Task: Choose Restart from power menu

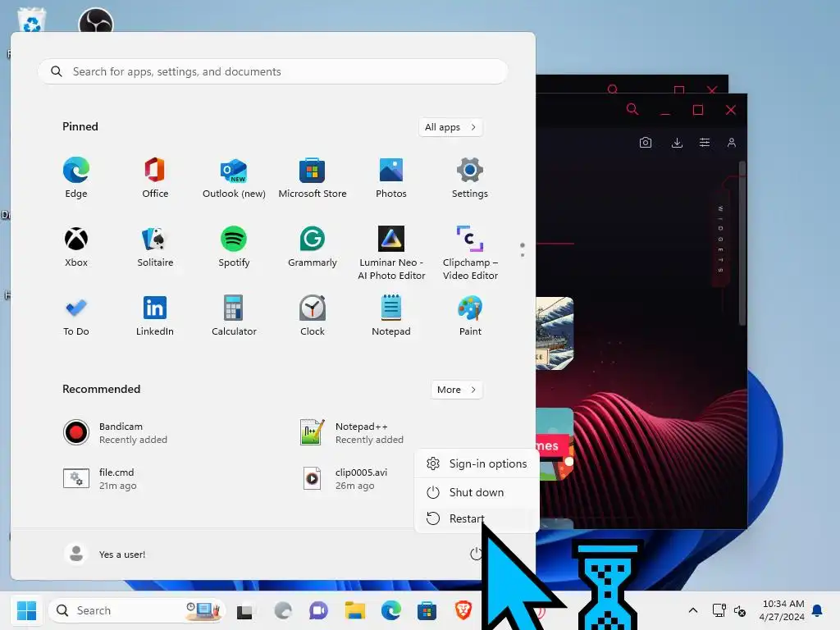Action: click(x=477, y=518)
